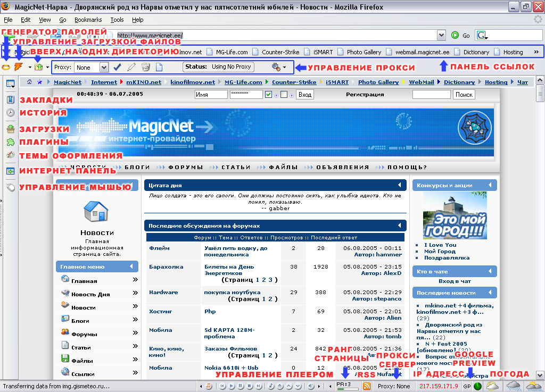Open the Extensions puzzle piece icon

[x=10, y=142]
